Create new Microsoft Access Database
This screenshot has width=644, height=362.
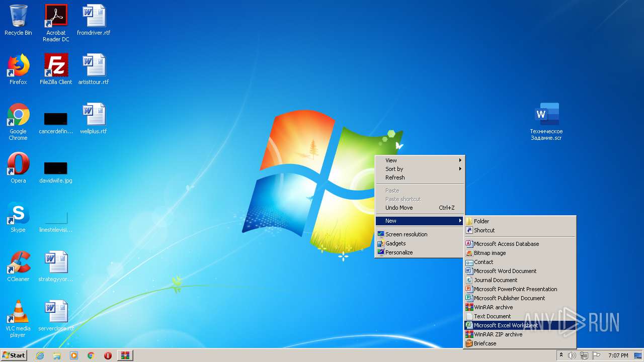click(520, 244)
